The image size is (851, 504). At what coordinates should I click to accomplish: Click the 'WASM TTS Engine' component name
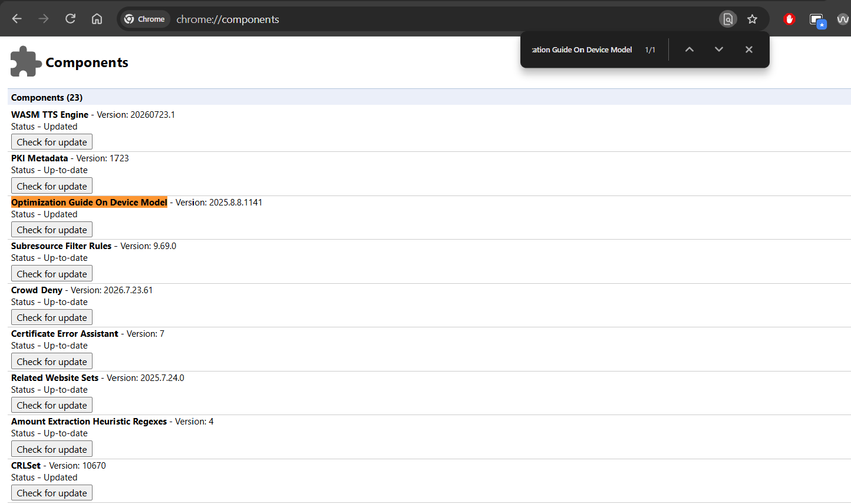pyautogui.click(x=50, y=114)
